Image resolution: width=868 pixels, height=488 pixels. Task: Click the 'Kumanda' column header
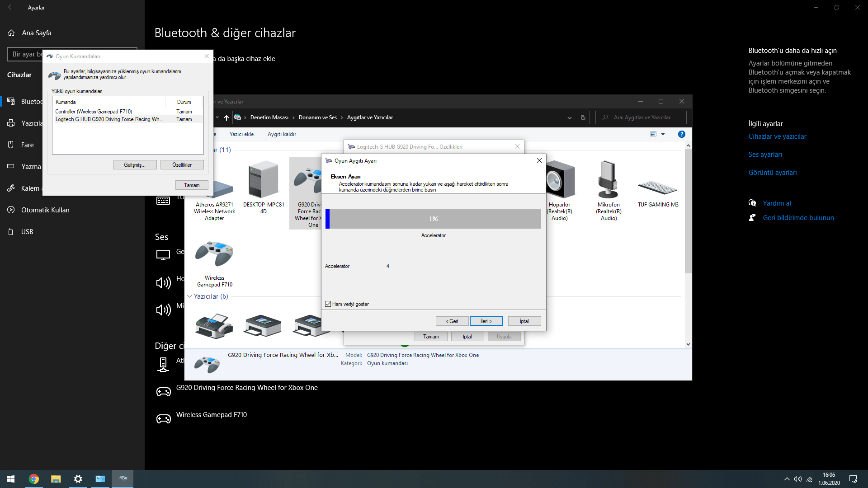[x=108, y=102]
